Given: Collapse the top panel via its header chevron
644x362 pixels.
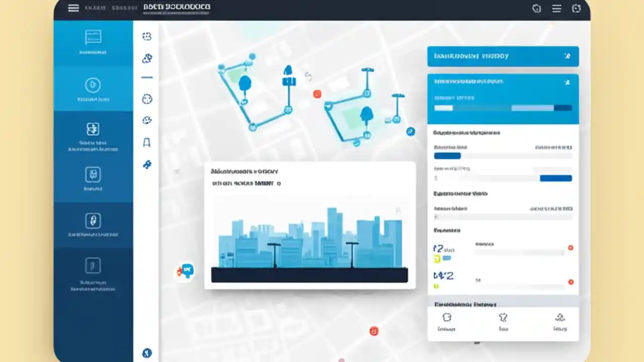Looking at the screenshot, I should click(x=568, y=56).
